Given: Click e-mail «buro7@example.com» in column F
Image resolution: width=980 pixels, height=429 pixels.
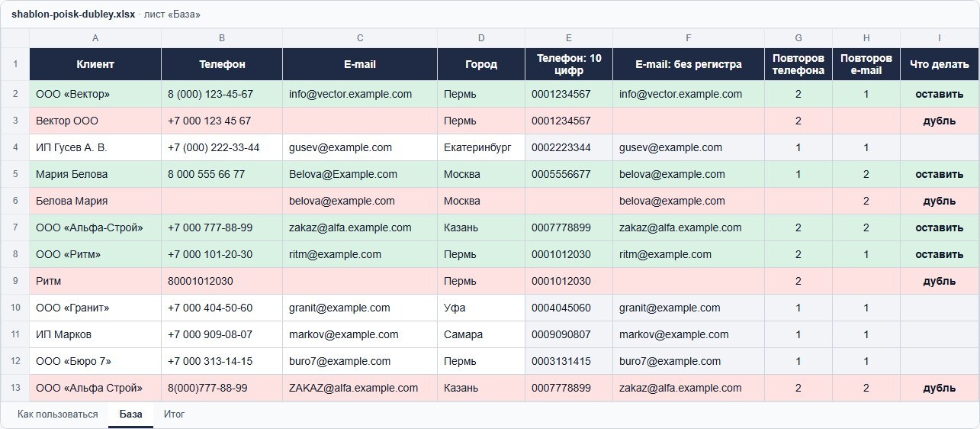Looking at the screenshot, I should (689, 361).
